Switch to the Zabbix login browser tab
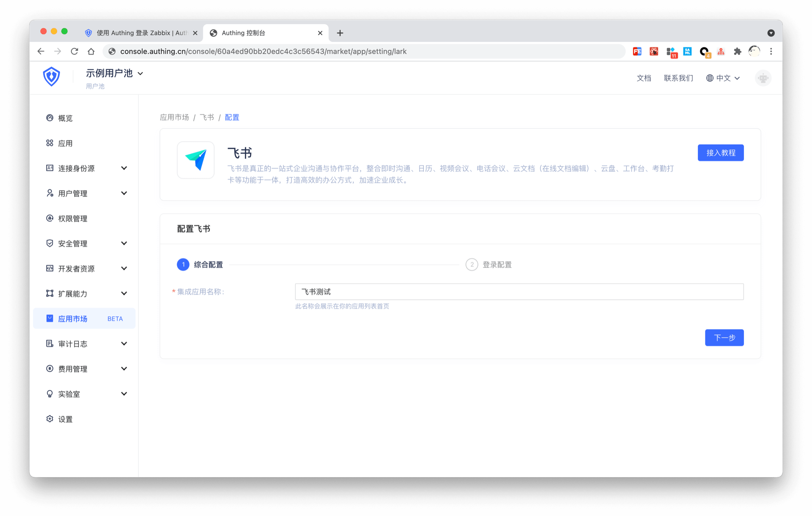The height and width of the screenshot is (516, 812). click(x=140, y=33)
